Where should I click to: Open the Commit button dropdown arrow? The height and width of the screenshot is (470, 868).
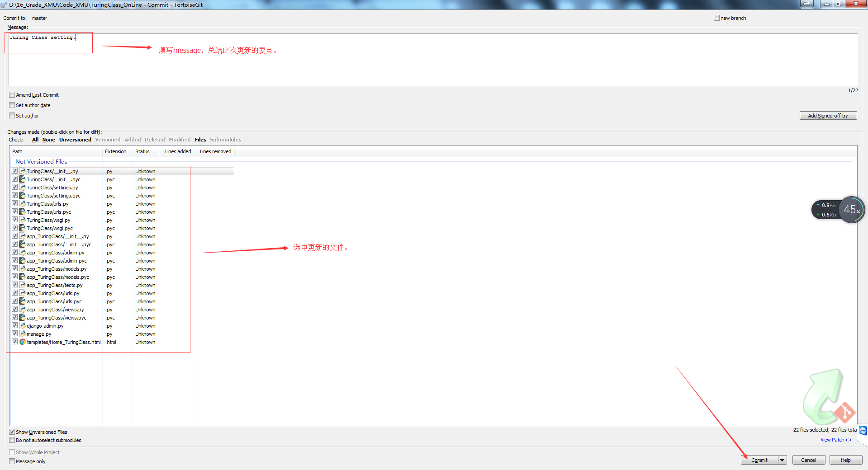[782, 460]
